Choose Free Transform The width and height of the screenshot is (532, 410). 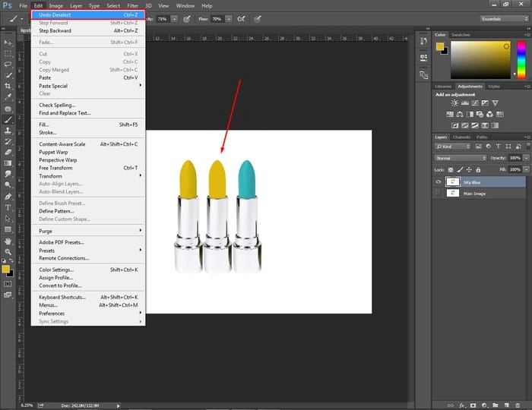point(88,168)
